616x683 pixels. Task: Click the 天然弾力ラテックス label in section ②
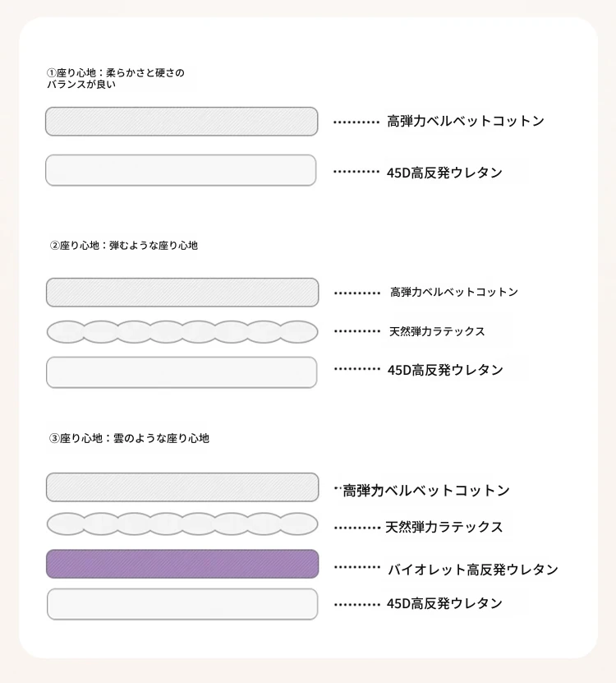pos(437,331)
